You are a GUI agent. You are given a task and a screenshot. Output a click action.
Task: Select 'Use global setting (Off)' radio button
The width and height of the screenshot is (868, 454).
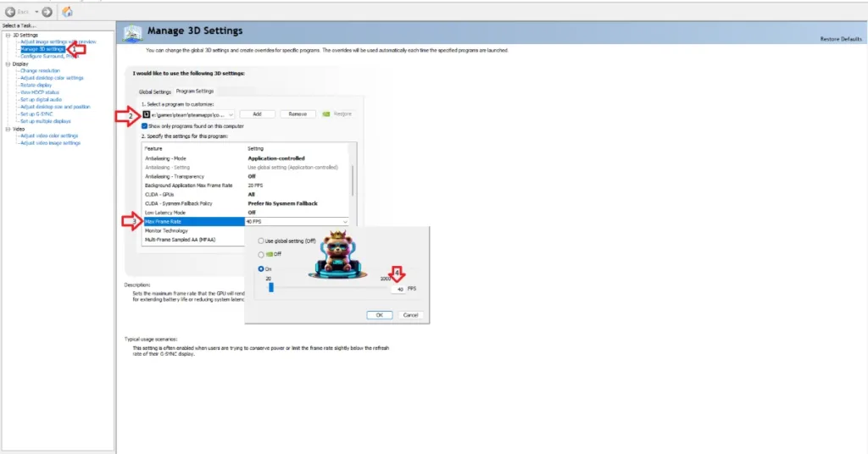[261, 241]
